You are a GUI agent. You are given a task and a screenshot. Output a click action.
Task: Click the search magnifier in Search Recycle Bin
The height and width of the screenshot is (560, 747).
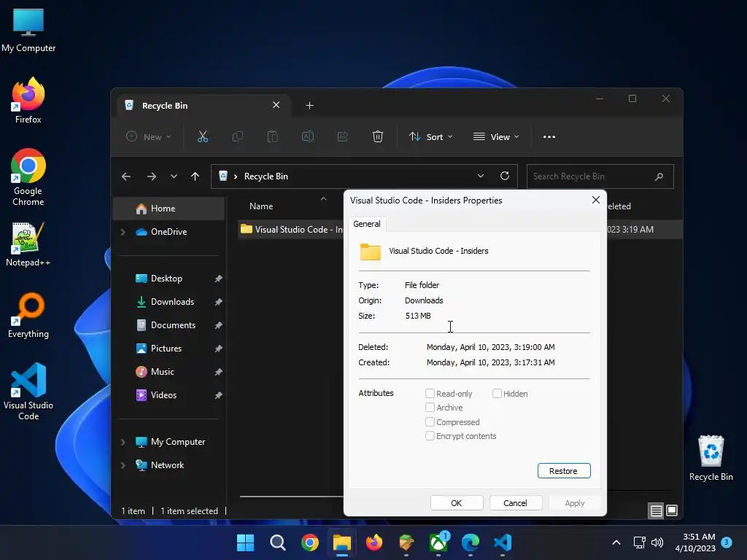click(659, 176)
